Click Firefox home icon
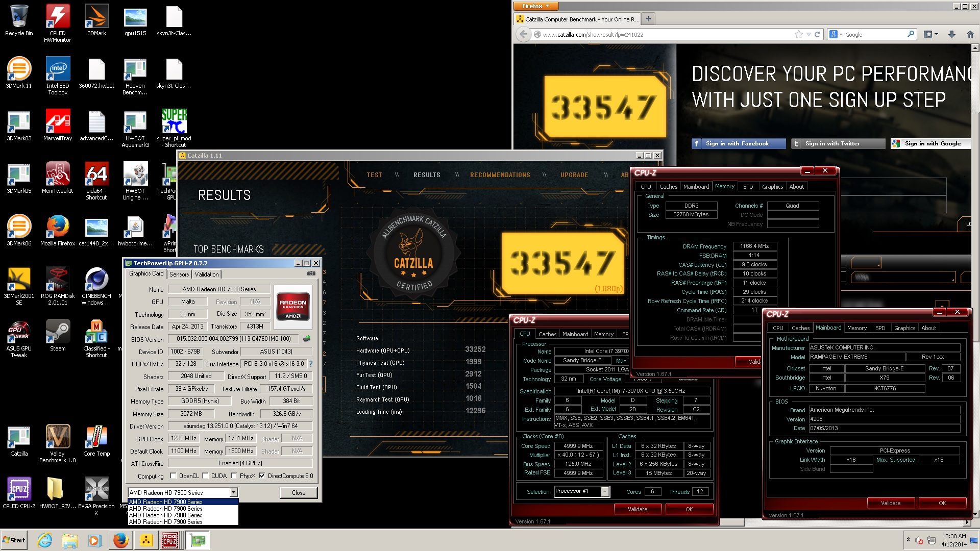Screen dimensions: 980x551 pyautogui.click(x=970, y=34)
